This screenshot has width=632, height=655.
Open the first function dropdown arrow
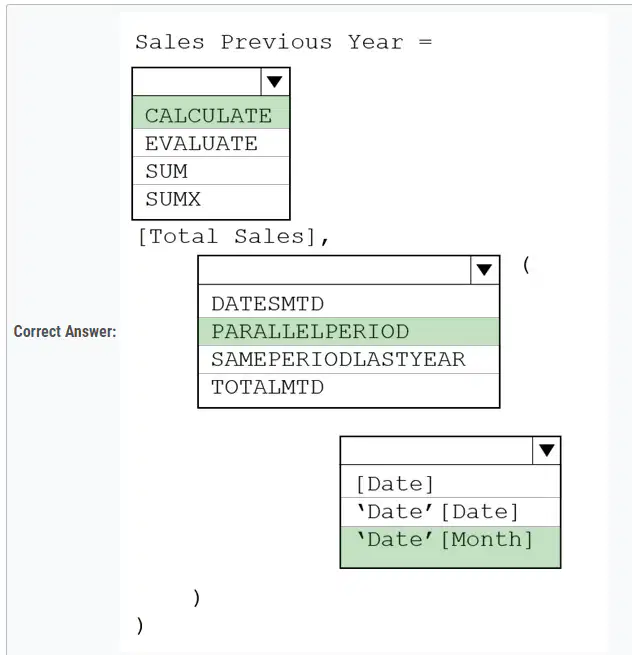coord(275,82)
